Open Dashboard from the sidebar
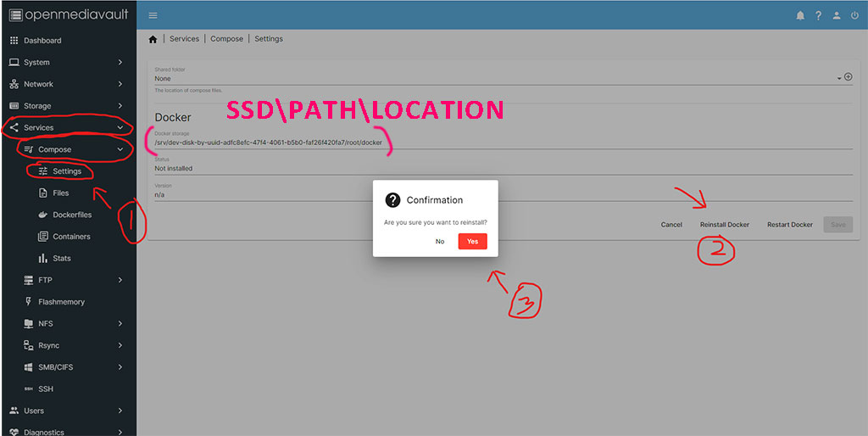 (42, 41)
